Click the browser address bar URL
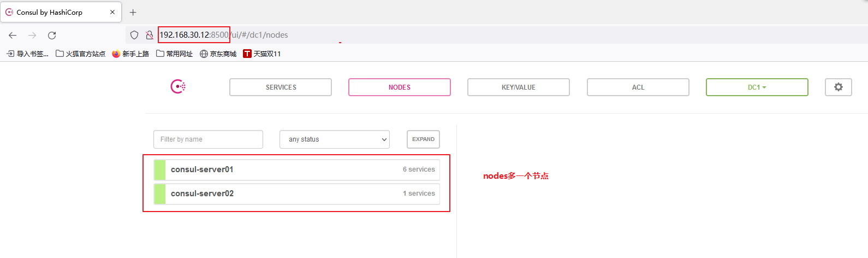868x258 pixels. pos(224,35)
